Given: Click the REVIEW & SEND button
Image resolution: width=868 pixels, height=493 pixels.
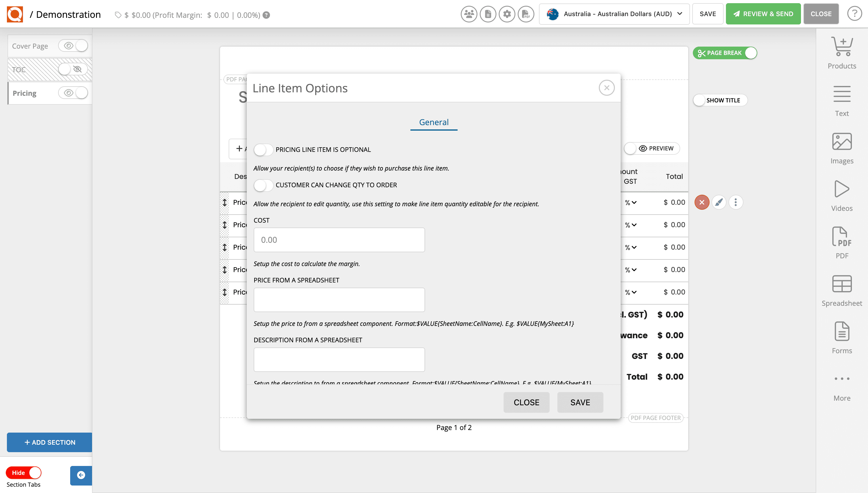Looking at the screenshot, I should pos(763,14).
